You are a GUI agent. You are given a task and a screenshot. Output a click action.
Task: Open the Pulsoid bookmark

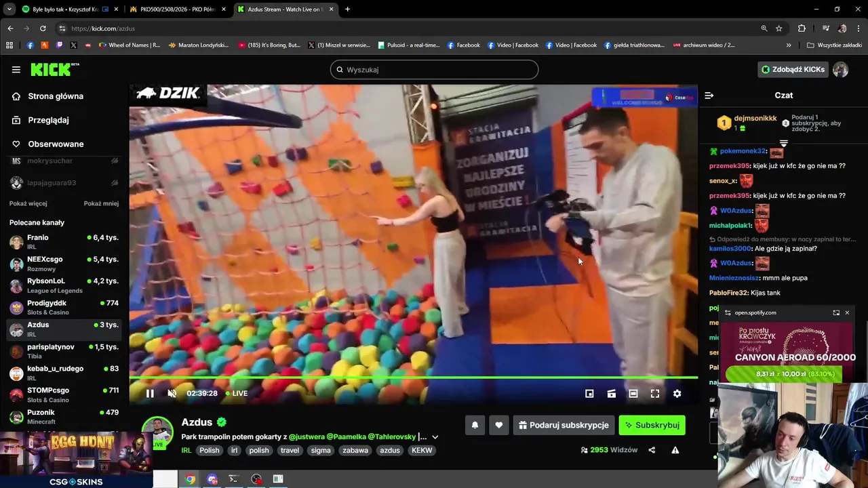click(408, 45)
